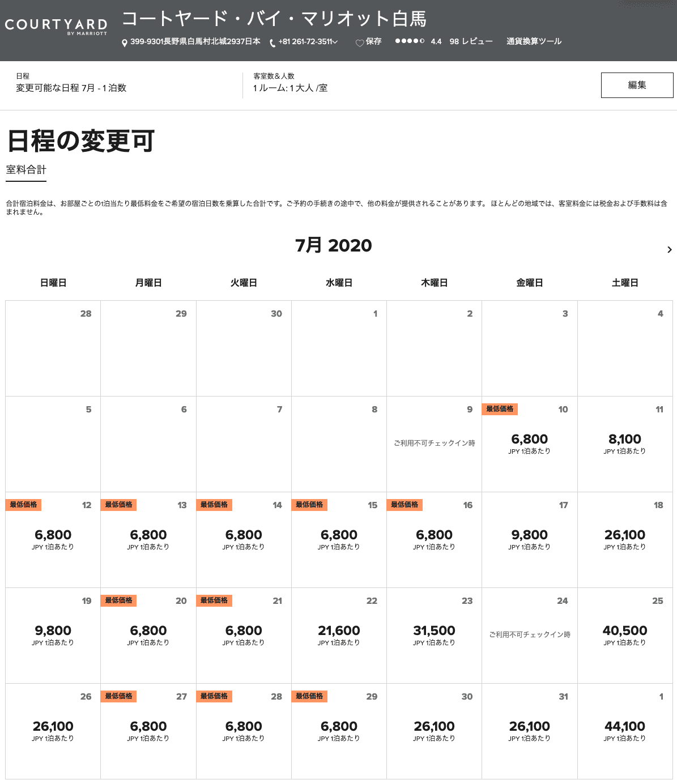Select July 21 priced 6,800 JPY

[244, 636]
